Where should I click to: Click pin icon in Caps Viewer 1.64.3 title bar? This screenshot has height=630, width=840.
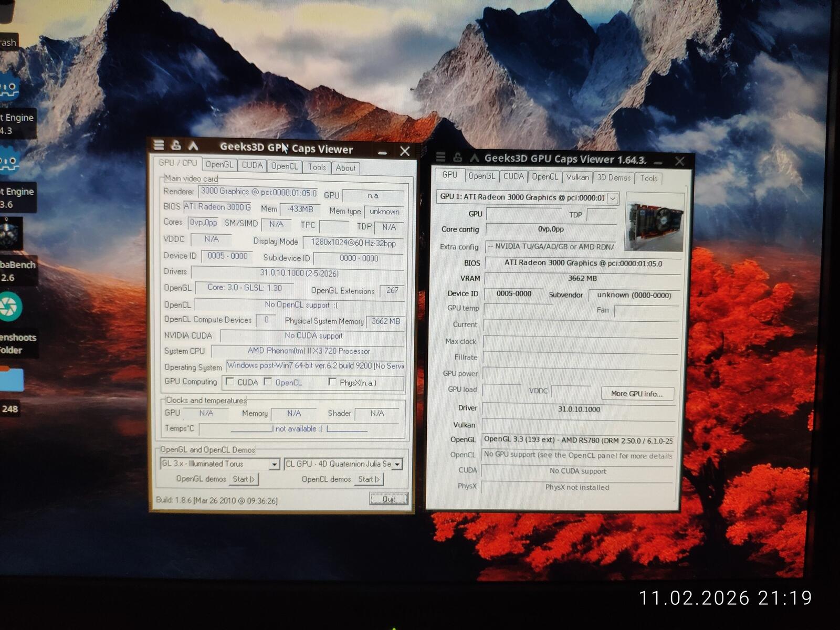(458, 157)
